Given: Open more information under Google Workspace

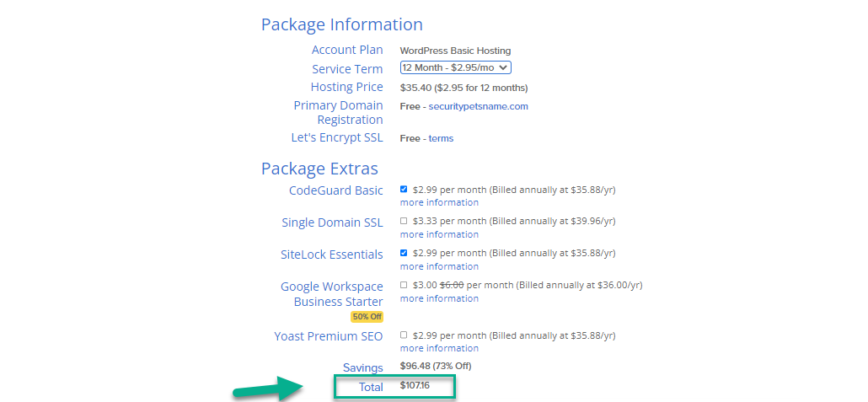Looking at the screenshot, I should click(x=439, y=298).
